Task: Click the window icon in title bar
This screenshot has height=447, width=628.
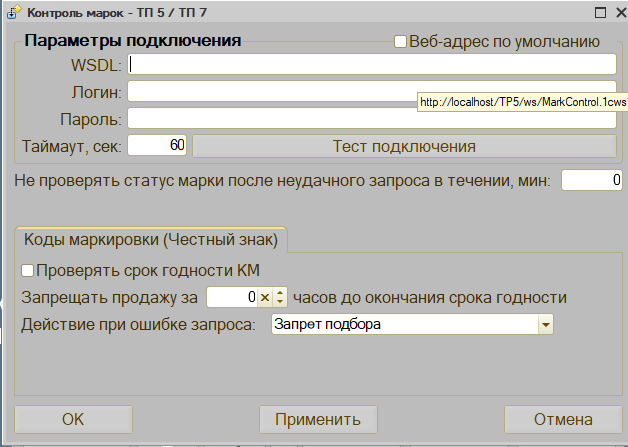Action: coord(12,13)
